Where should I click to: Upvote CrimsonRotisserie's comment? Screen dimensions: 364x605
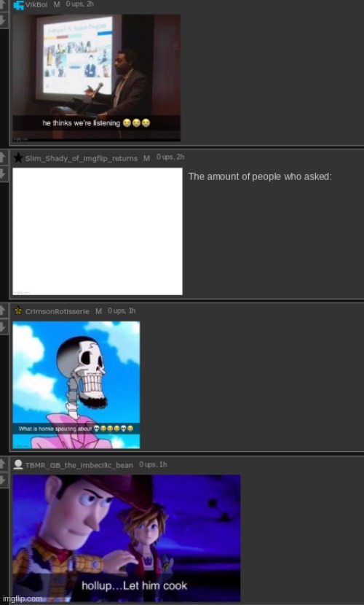coord(4,311)
